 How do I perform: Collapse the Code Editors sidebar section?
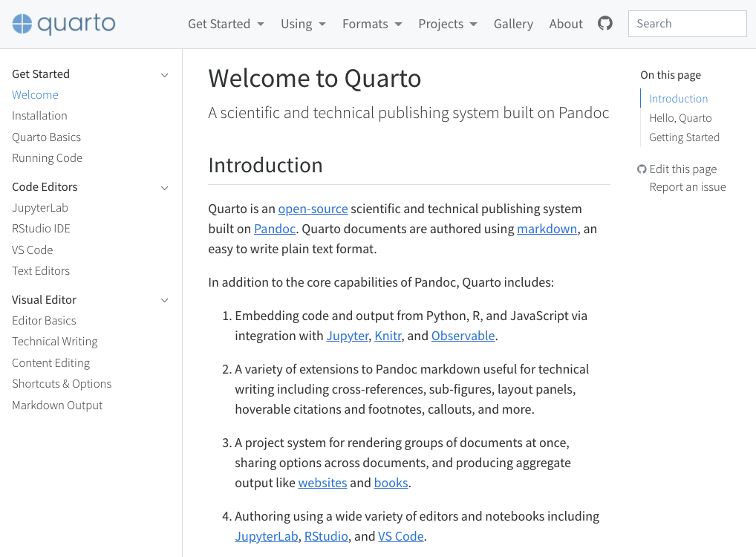[x=164, y=188]
